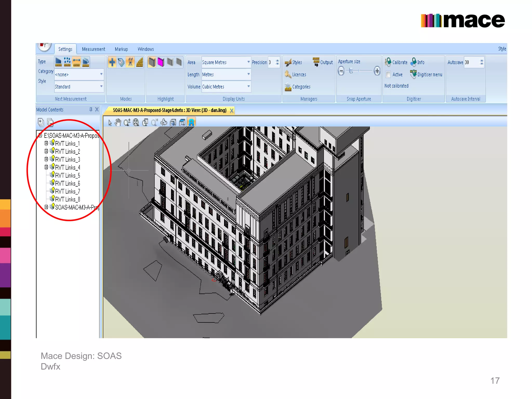Select the third grey highlight icon
This screenshot has height=399, width=532.
click(170, 62)
